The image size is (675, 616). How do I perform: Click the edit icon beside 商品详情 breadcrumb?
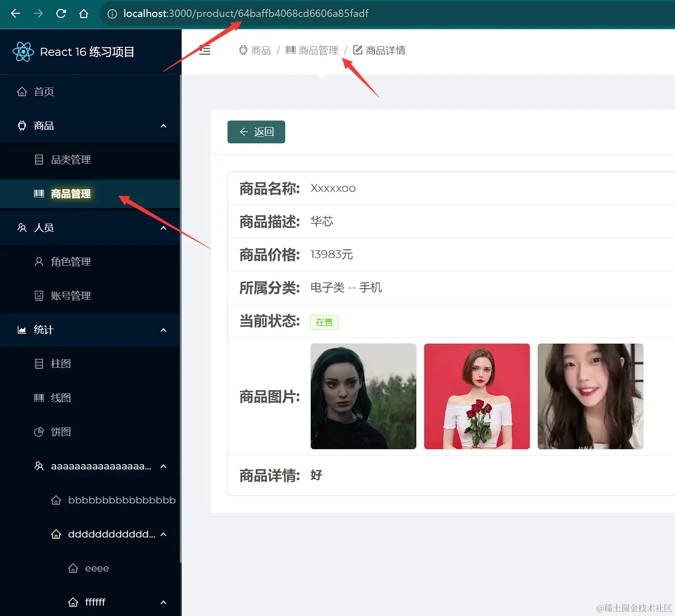[x=358, y=50]
